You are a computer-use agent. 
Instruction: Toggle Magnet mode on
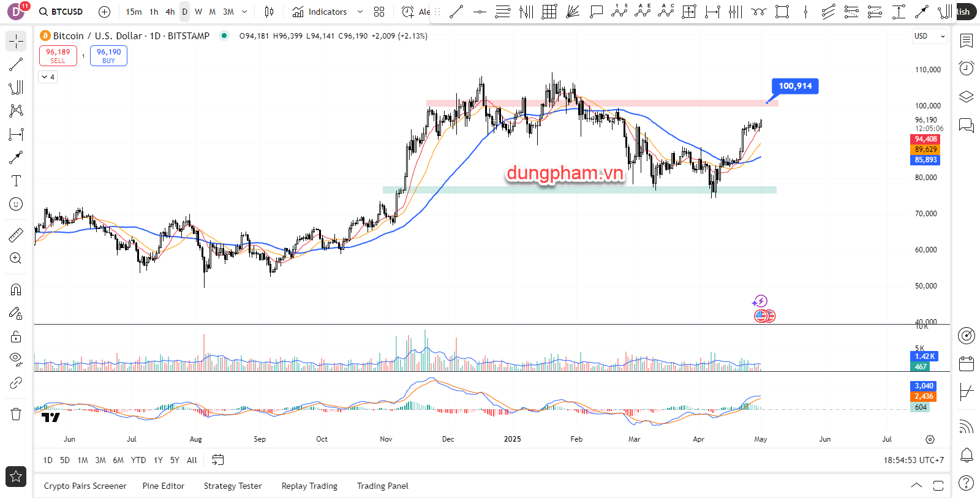coord(16,290)
